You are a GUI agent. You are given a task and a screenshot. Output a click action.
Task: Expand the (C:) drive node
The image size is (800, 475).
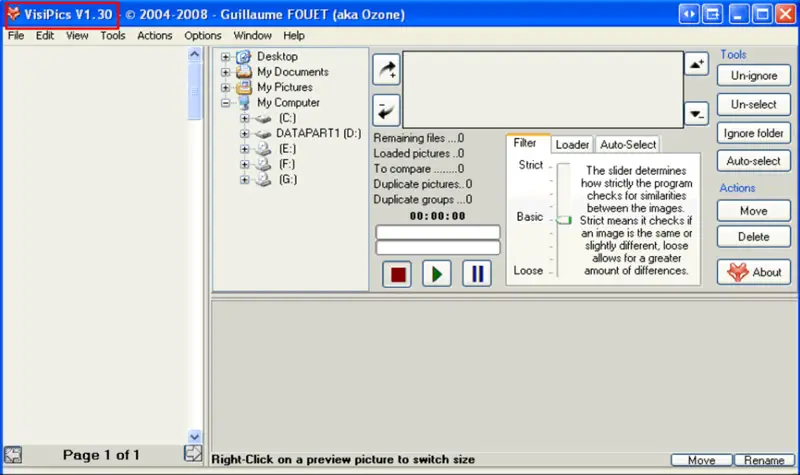[x=244, y=118]
